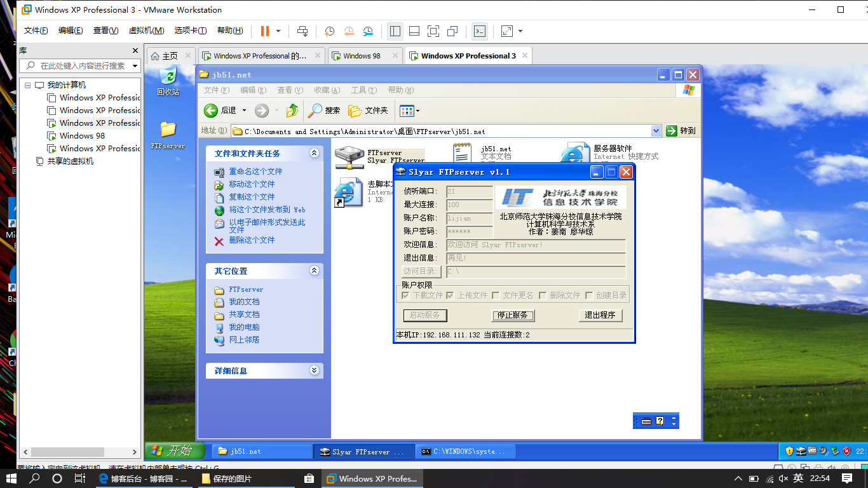Click the C:\WINDOWS\syste... XP taskbar button
Viewport: 868px width, 488px height.
click(466, 451)
